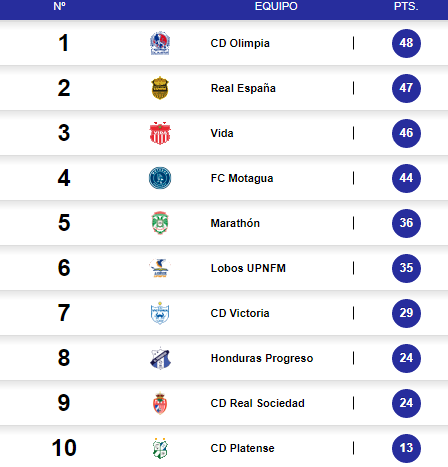Open the Real España team name

[x=243, y=88]
